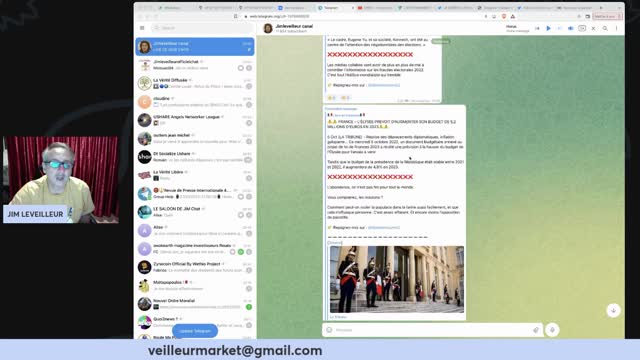The width and height of the screenshot is (640, 360).
Task: Click the Update Telegram button
Action: 195,331
